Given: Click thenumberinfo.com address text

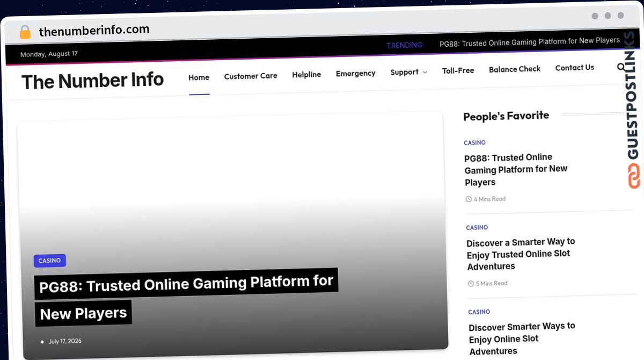Looking at the screenshot, I should coord(94,31).
